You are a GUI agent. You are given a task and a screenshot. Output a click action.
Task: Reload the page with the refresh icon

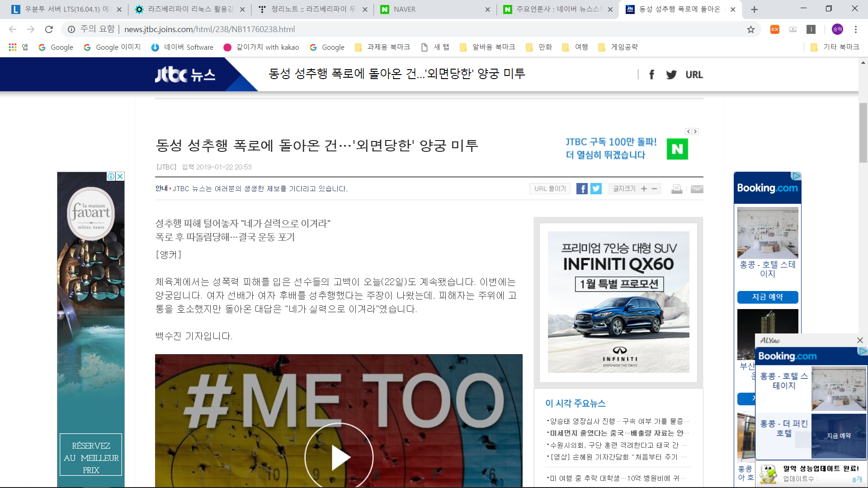point(49,29)
